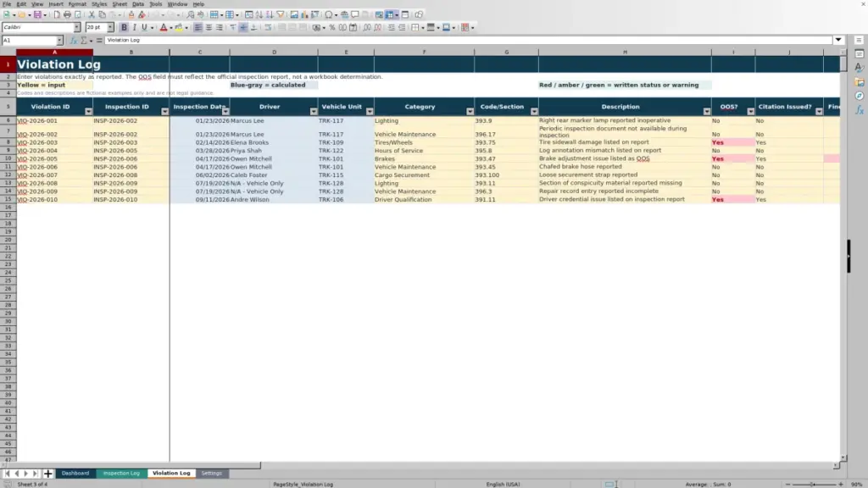The width and height of the screenshot is (868, 488).
Task: Open the Tools menu
Action: click(156, 4)
